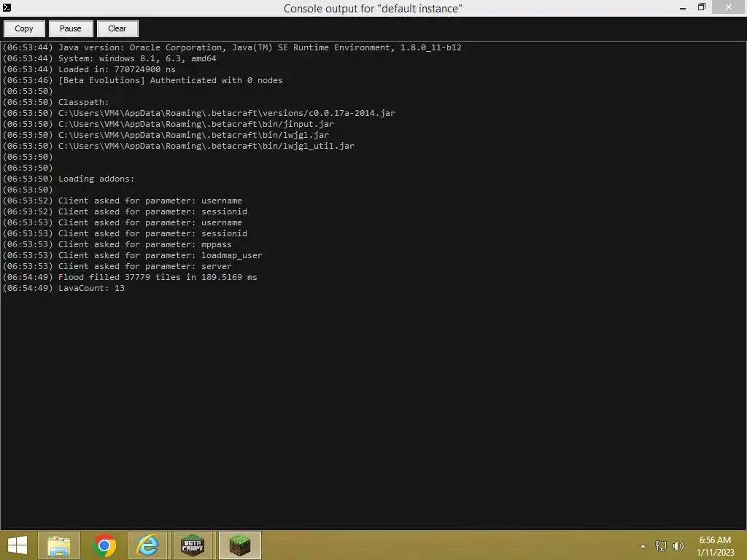747x560 pixels.
Task: Minimize the console output window
Action: click(683, 7)
